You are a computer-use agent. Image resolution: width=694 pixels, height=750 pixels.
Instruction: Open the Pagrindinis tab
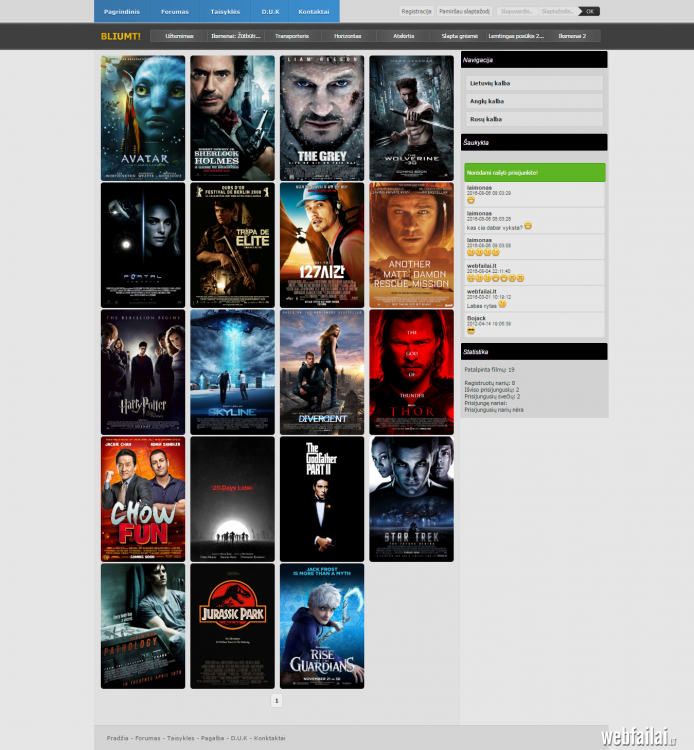click(x=122, y=11)
